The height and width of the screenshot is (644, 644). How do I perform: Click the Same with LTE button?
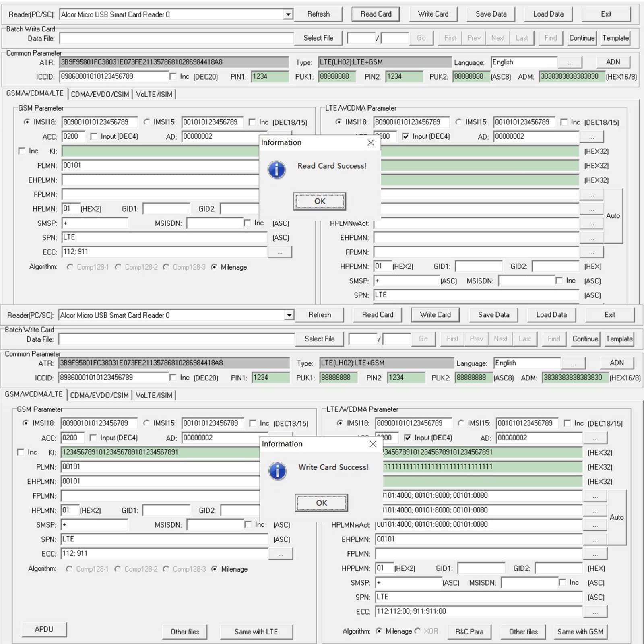pos(256,632)
